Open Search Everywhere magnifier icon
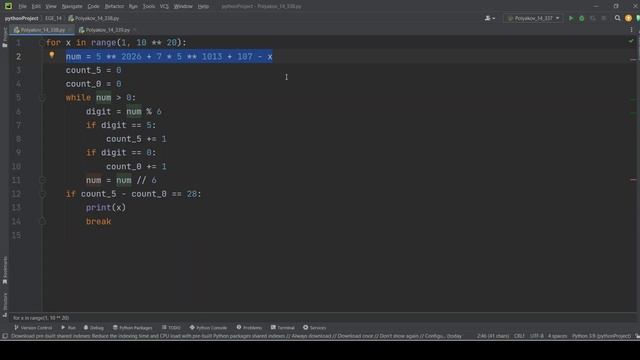Image resolution: width=640 pixels, height=360 pixels. pos(618,18)
